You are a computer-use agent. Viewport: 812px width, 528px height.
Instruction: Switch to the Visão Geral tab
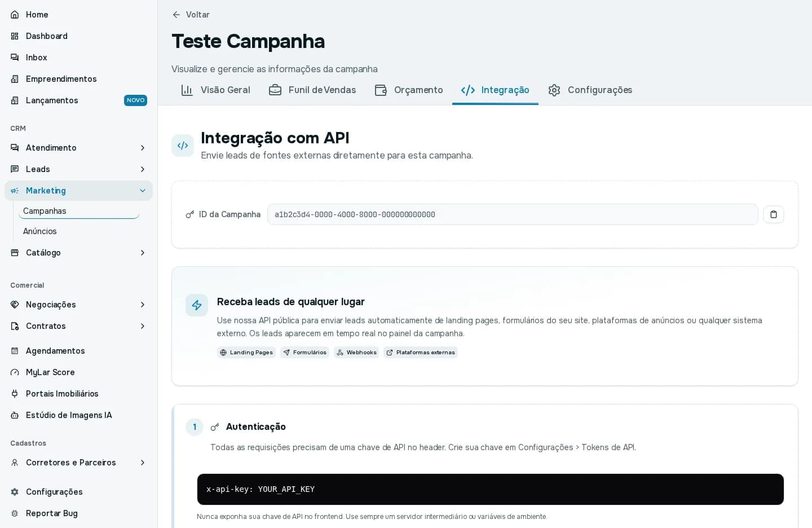[x=215, y=90]
